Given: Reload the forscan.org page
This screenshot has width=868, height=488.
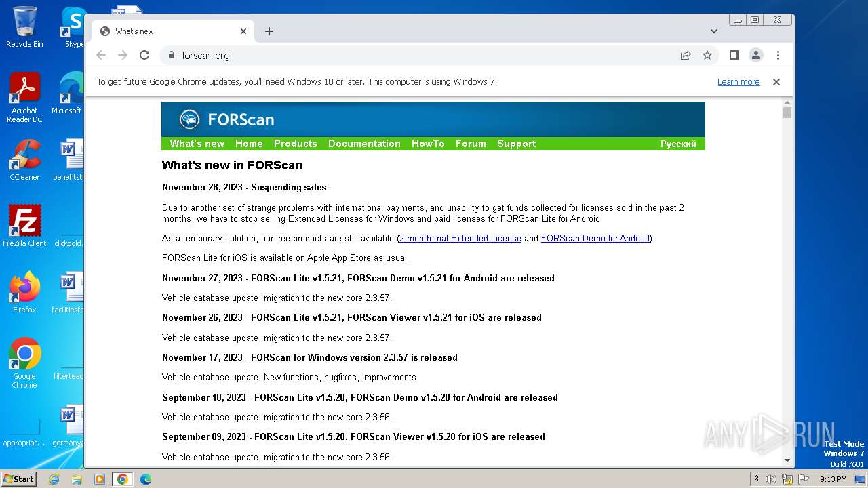Looking at the screenshot, I should click(x=144, y=55).
